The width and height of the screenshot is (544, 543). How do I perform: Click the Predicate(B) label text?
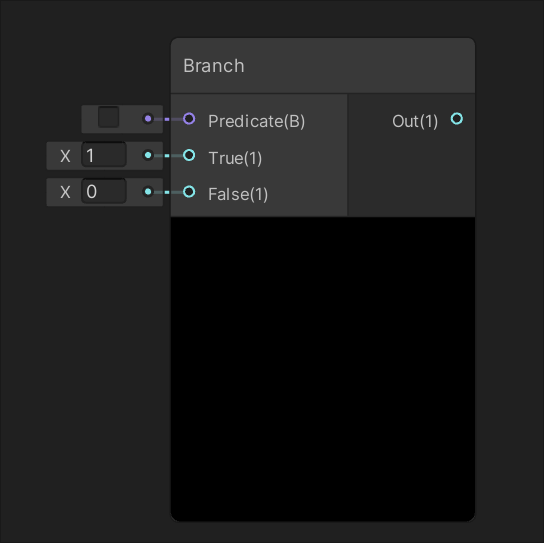[257, 121]
